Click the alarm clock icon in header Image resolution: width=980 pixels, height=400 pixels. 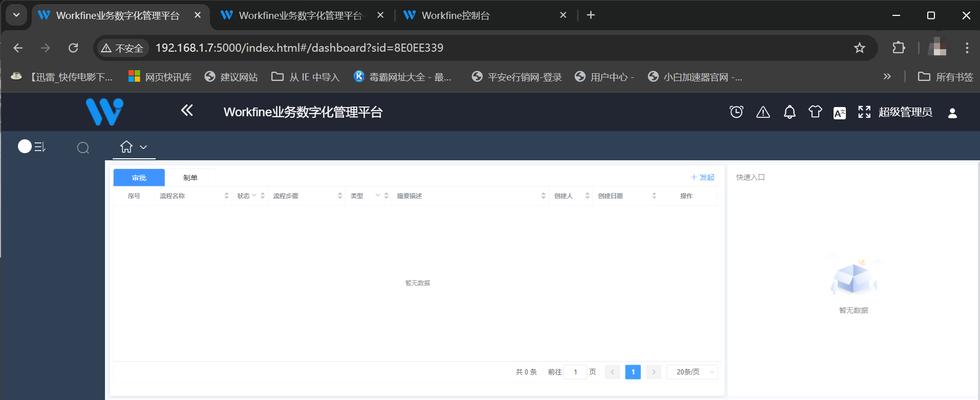click(x=736, y=112)
